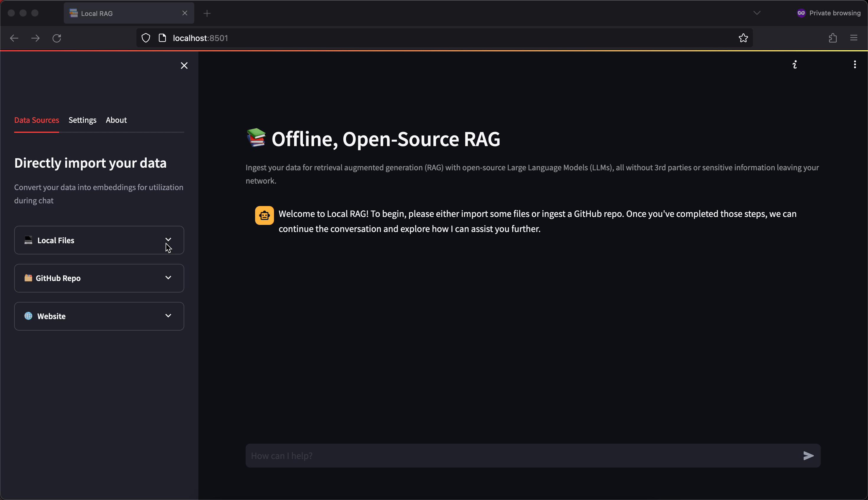
Task: Click the About menu item
Action: click(116, 120)
